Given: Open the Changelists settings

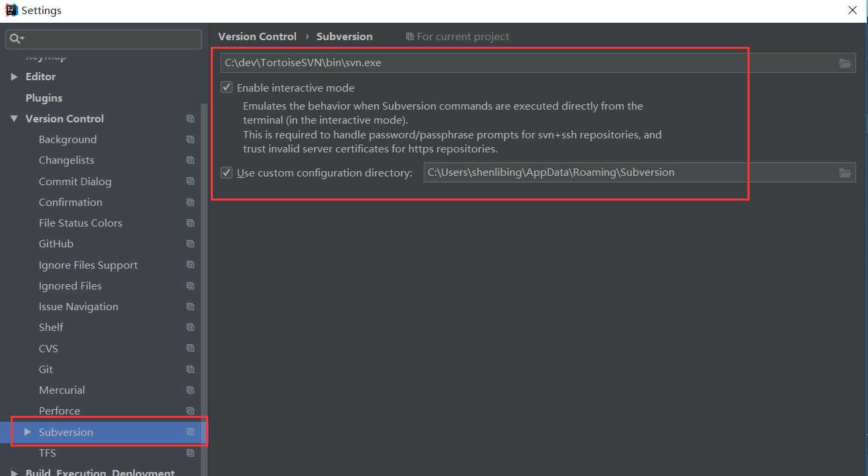Looking at the screenshot, I should click(x=66, y=160).
